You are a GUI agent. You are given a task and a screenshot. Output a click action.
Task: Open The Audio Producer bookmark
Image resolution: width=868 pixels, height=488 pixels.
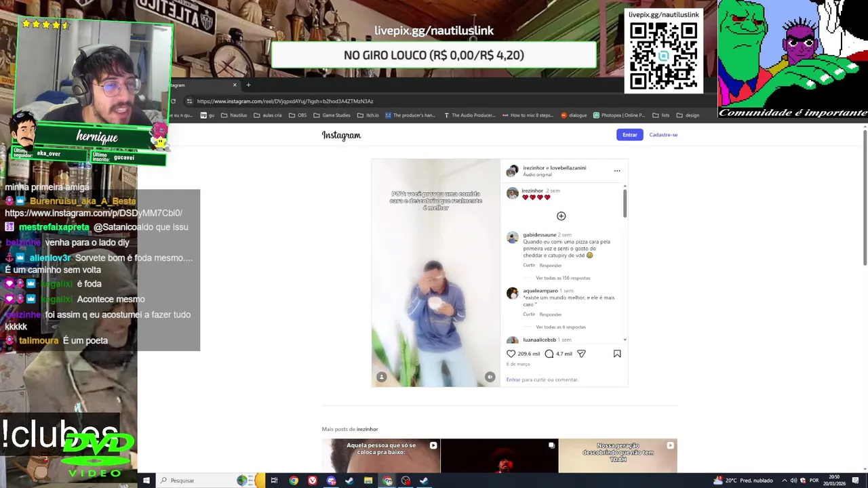pos(469,115)
